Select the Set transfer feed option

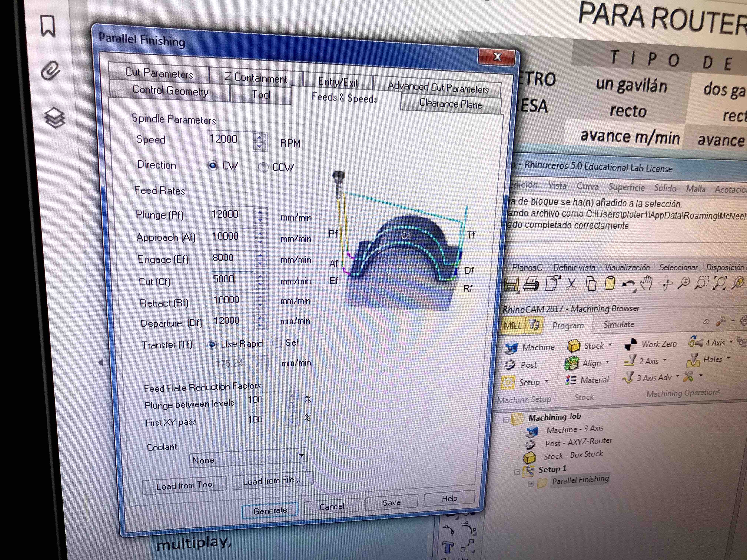(x=277, y=343)
